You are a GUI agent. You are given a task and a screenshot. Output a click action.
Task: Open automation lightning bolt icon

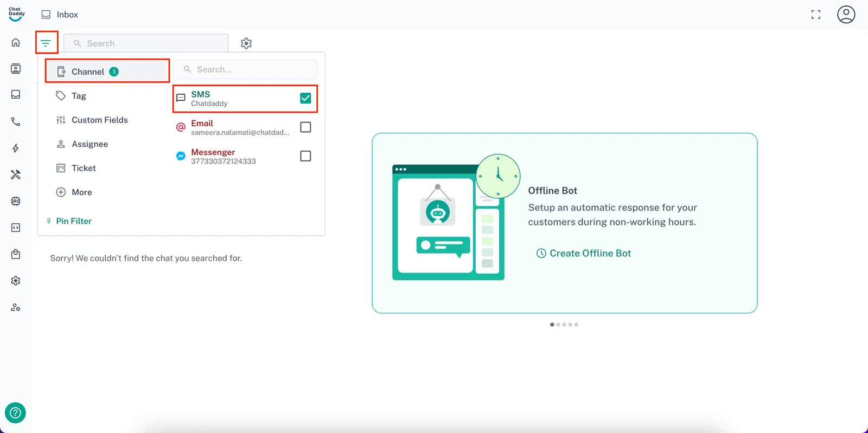pyautogui.click(x=16, y=148)
